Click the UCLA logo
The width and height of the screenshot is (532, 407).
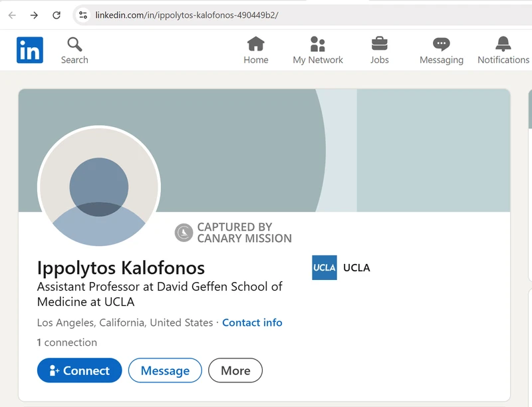(325, 267)
